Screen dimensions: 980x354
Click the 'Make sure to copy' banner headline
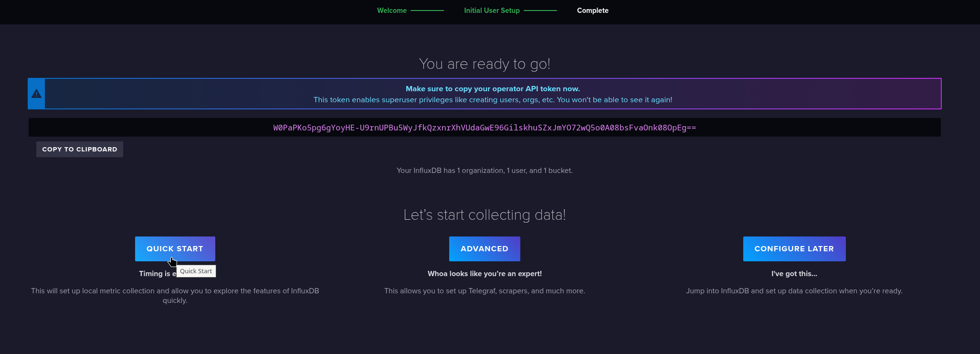493,89
